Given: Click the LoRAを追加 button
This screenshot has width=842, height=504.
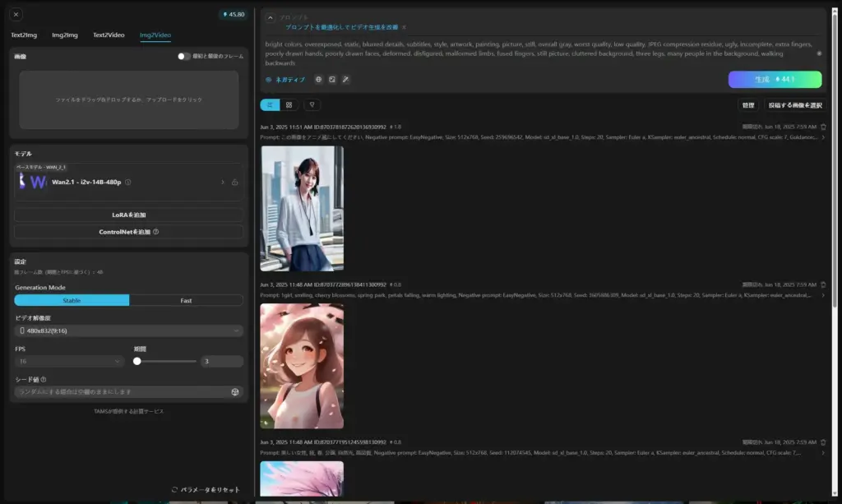Looking at the screenshot, I should pyautogui.click(x=128, y=215).
